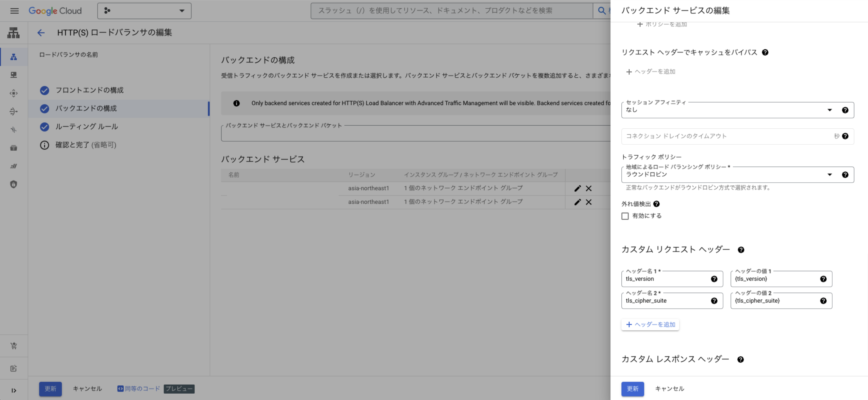Click the pencil edit icon for first backend service

pyautogui.click(x=578, y=188)
